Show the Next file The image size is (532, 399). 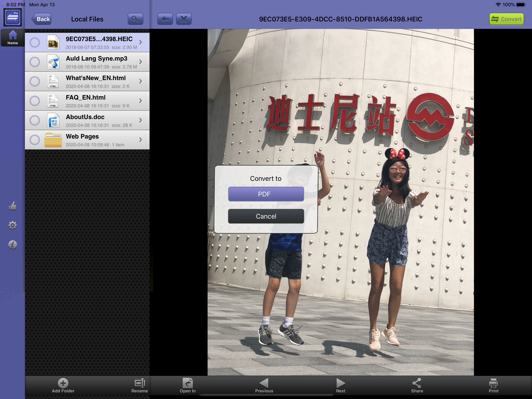tap(340, 385)
